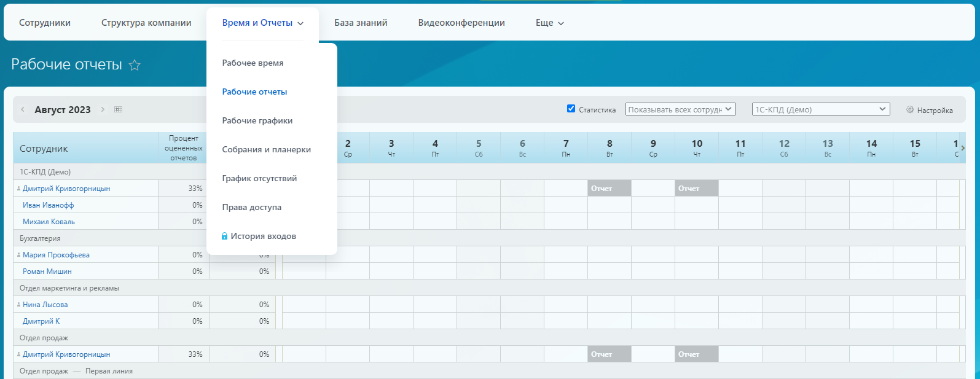Image resolution: width=980 pixels, height=379 pixels.
Task: Toggle the Статистика checkbox
Action: (x=571, y=109)
